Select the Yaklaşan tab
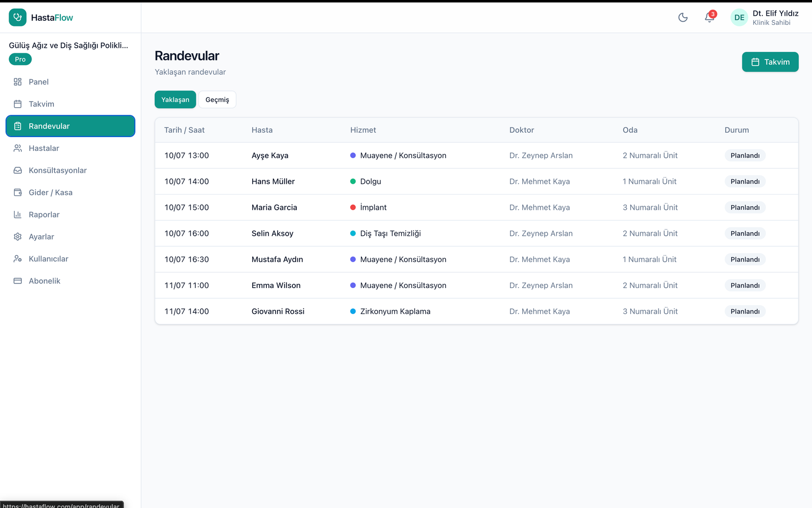Image resolution: width=812 pixels, height=508 pixels. (175, 100)
